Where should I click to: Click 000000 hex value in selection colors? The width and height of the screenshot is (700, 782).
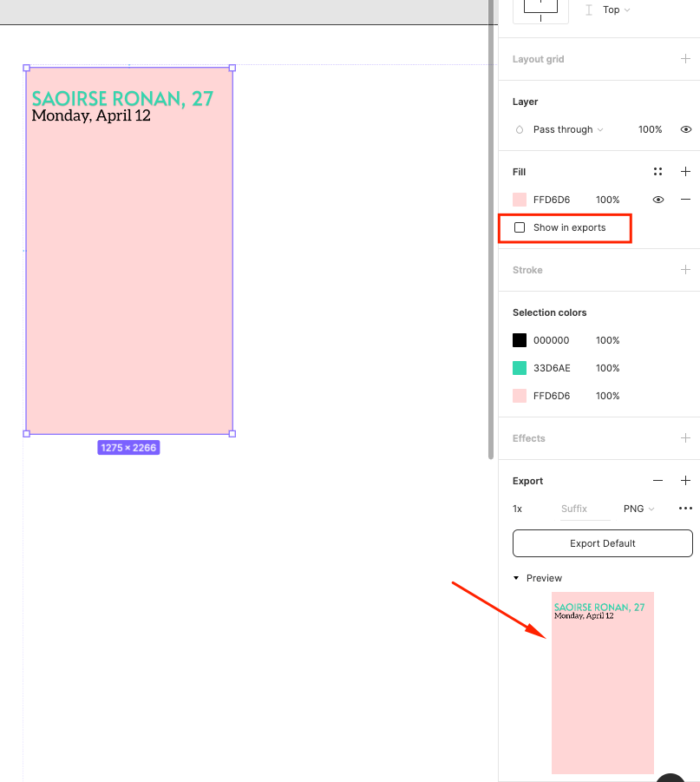[x=551, y=340]
